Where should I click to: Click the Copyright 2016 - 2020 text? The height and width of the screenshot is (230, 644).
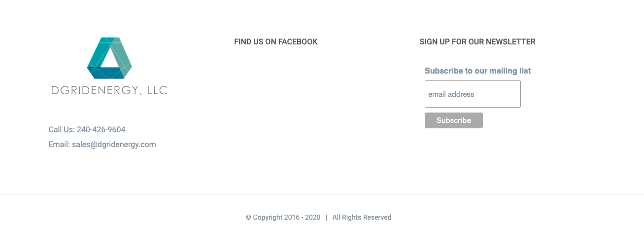(x=287, y=217)
